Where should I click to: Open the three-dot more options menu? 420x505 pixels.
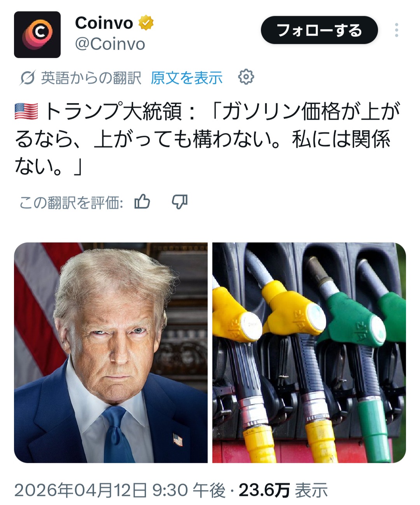(396, 30)
